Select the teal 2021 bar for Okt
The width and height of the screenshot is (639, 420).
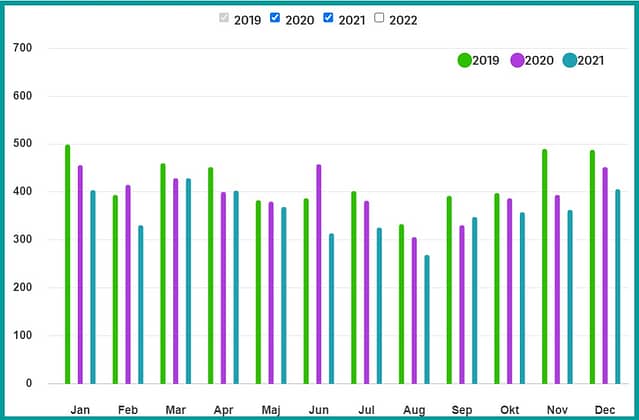(x=522, y=298)
